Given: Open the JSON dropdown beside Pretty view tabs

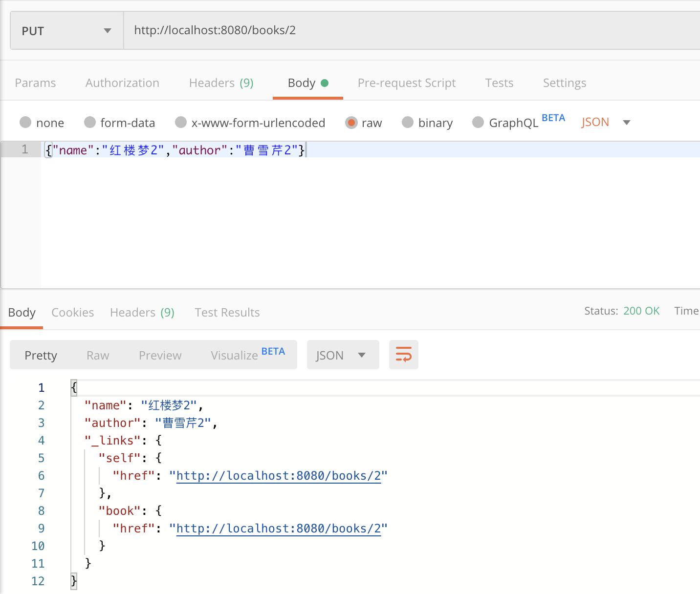Looking at the screenshot, I should 343,355.
